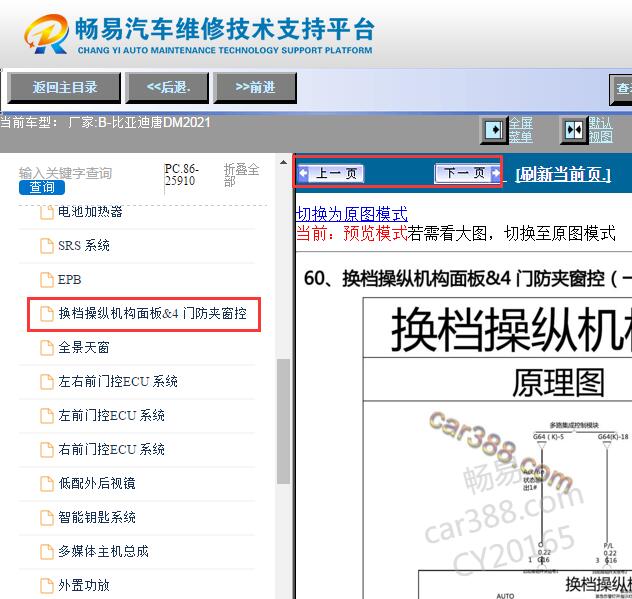Image resolution: width=632 pixels, height=599 pixels.
Task: Open the 左右前门控ECU 系统 entry
Action: [x=118, y=381]
